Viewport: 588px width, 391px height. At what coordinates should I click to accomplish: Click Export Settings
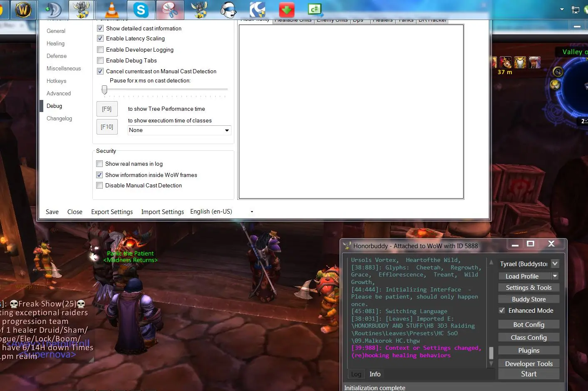(112, 212)
